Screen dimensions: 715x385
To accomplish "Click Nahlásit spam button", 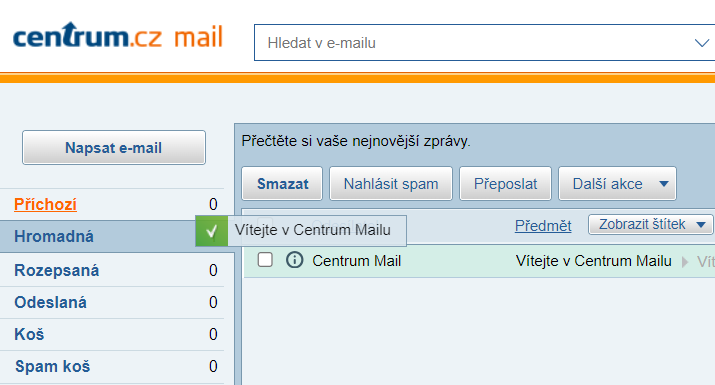I will coord(391,183).
